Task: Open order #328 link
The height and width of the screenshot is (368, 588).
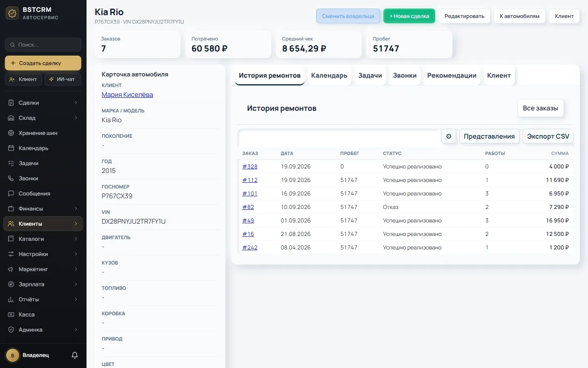Action: coord(250,166)
